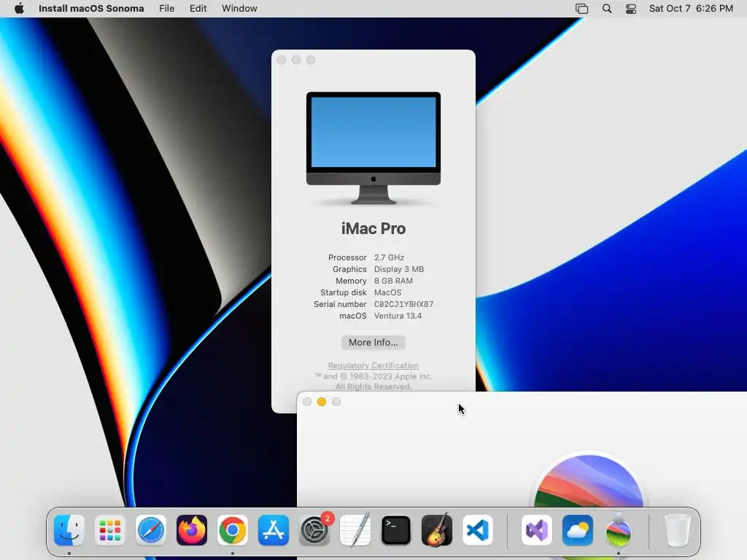Open Control Center in menu bar
Screen dimensions: 747x560
631,9
